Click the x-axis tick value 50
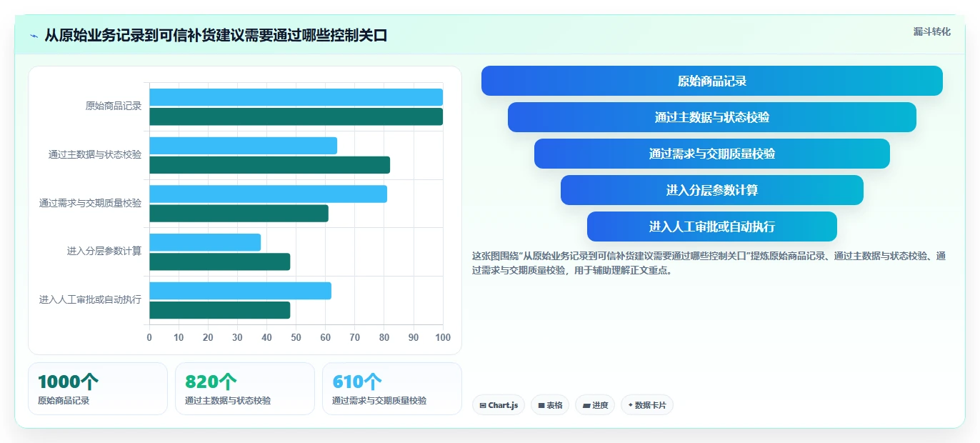 click(x=296, y=337)
